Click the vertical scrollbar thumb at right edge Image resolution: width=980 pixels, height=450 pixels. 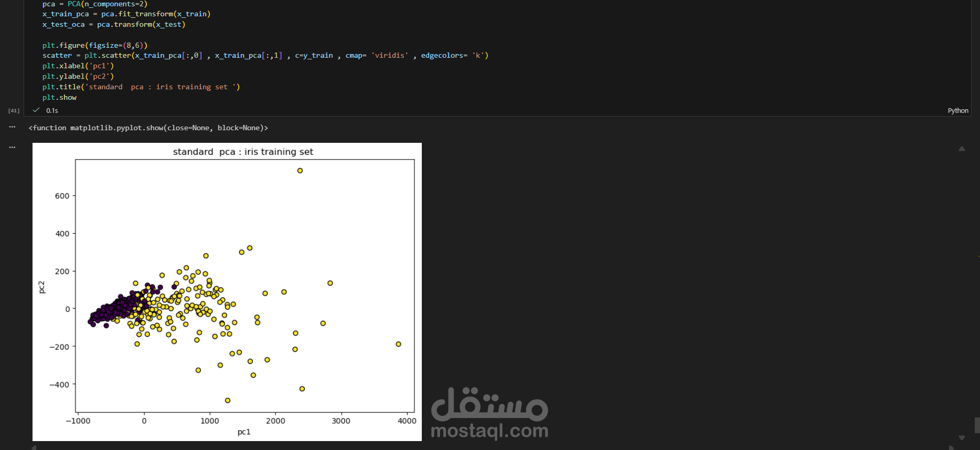tap(977, 425)
